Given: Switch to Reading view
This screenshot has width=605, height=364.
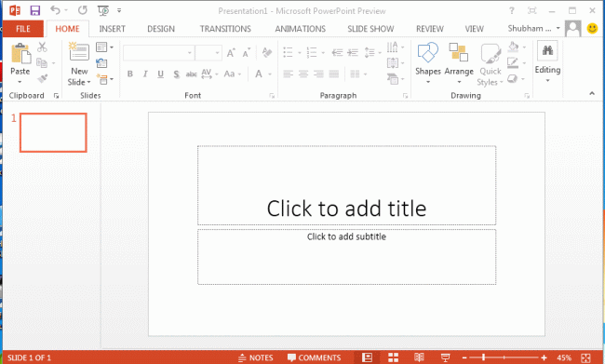Looking at the screenshot, I should pyautogui.click(x=419, y=357).
